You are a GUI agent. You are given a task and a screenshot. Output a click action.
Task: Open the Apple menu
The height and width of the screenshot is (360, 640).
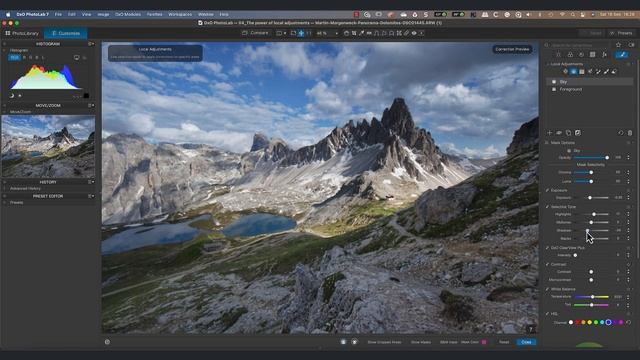coord(8,14)
